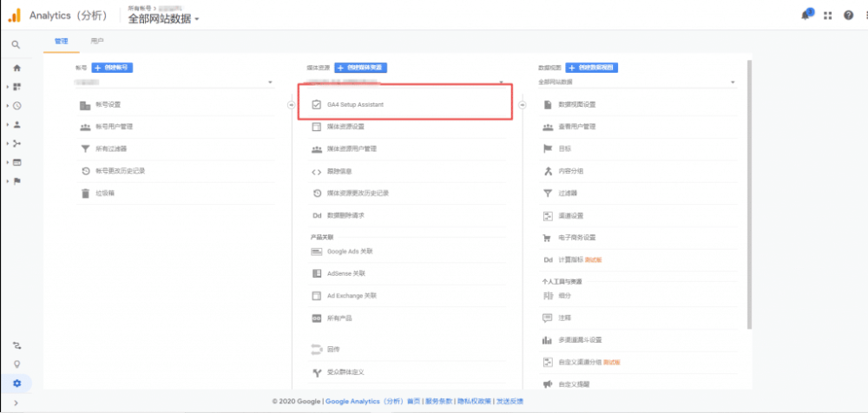Open the Google apps grid icon
The width and height of the screenshot is (868, 413).
point(828,16)
